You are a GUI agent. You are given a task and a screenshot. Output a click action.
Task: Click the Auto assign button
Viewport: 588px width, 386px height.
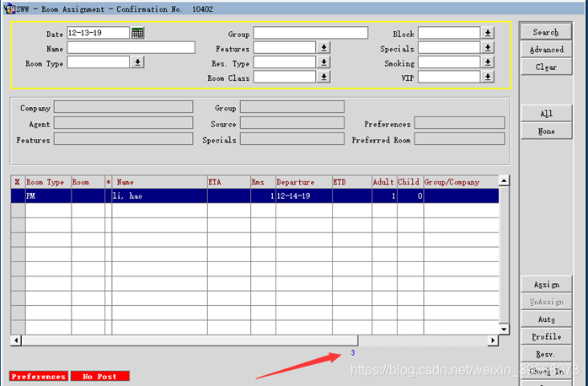click(x=547, y=319)
